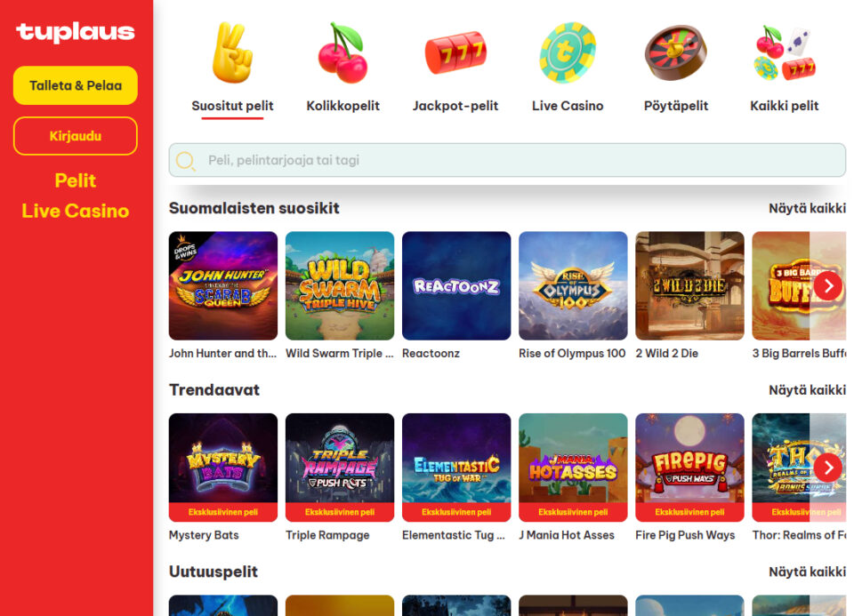Click the search magnifier icon
The width and height of the screenshot is (854, 616).
tap(186, 161)
